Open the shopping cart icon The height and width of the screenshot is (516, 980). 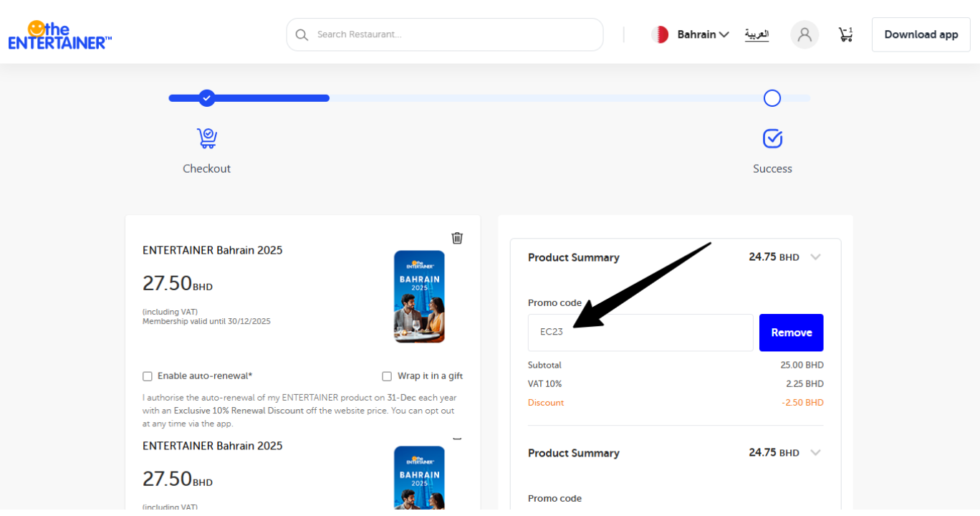(x=846, y=34)
